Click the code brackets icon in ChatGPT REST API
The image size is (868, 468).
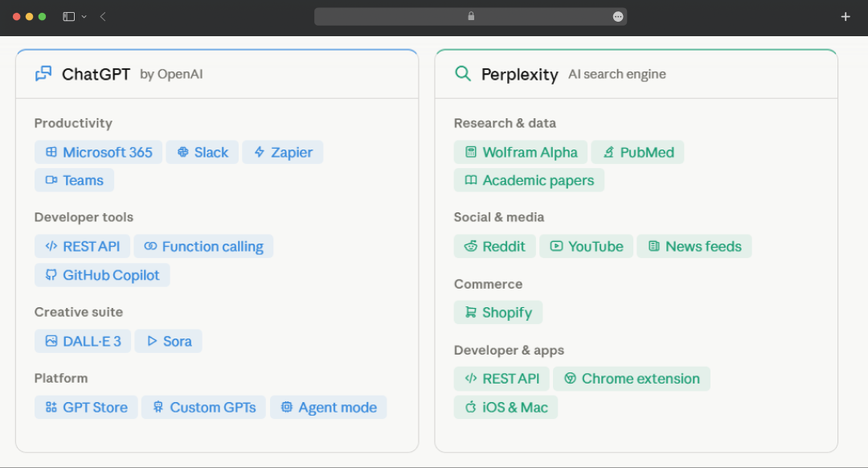click(51, 246)
